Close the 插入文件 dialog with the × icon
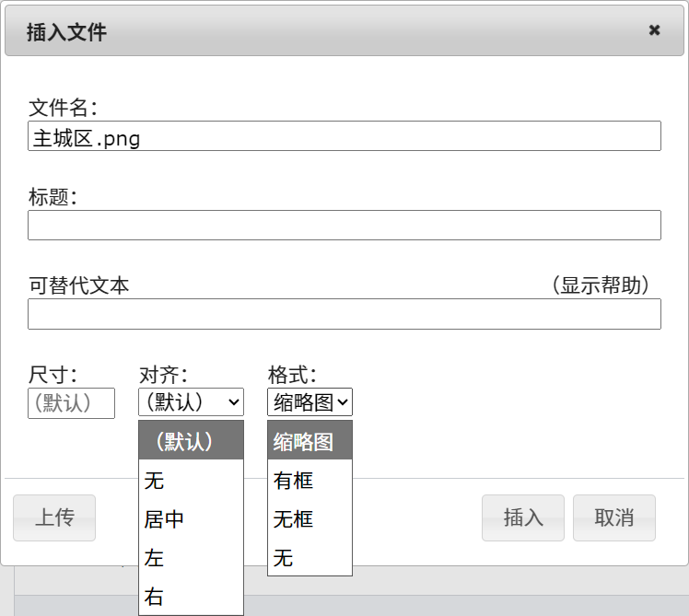Image resolution: width=689 pixels, height=616 pixels. click(654, 30)
